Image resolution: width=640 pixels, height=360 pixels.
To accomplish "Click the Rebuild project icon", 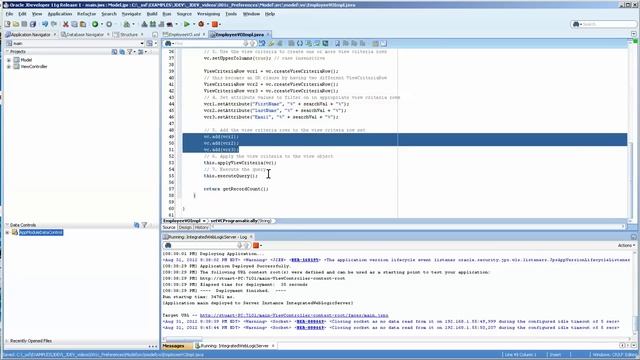I will [153, 24].
